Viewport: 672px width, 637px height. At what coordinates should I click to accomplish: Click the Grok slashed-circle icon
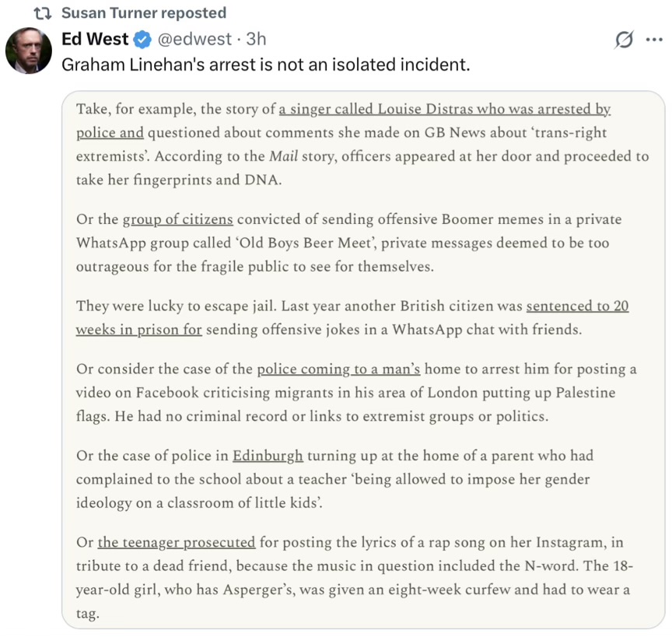pyautogui.click(x=624, y=40)
